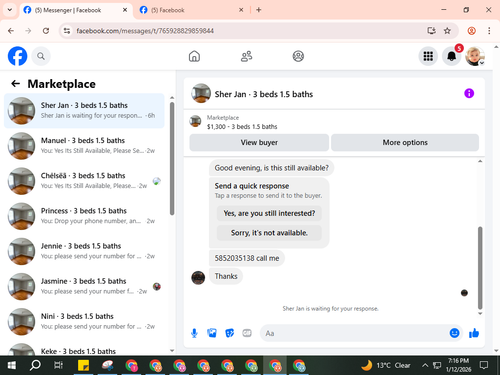Screen dimensions: 500x375
Task: Open the Windows Start menu
Action: (x=11, y=365)
